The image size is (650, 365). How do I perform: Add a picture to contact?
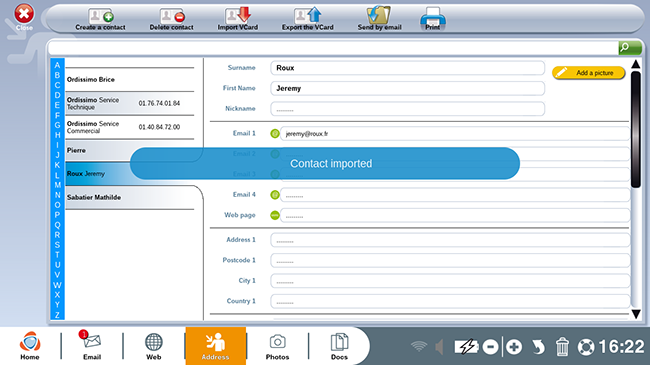[588, 73]
